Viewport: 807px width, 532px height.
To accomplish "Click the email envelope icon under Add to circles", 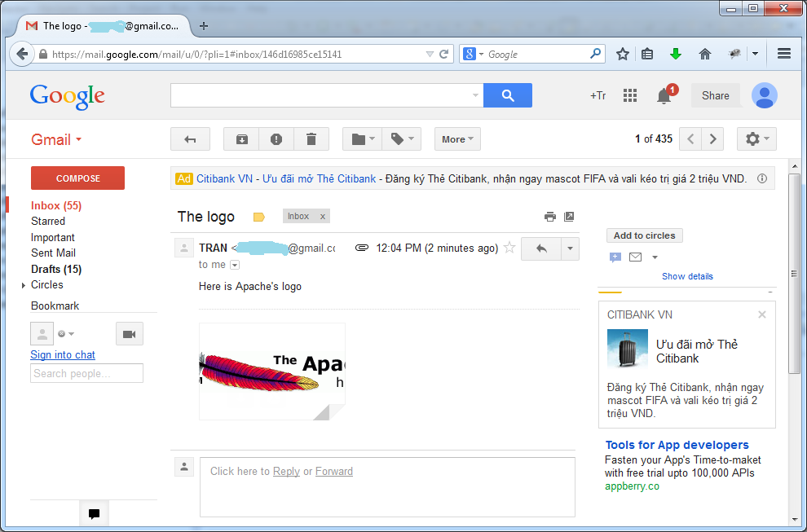I will coord(636,257).
